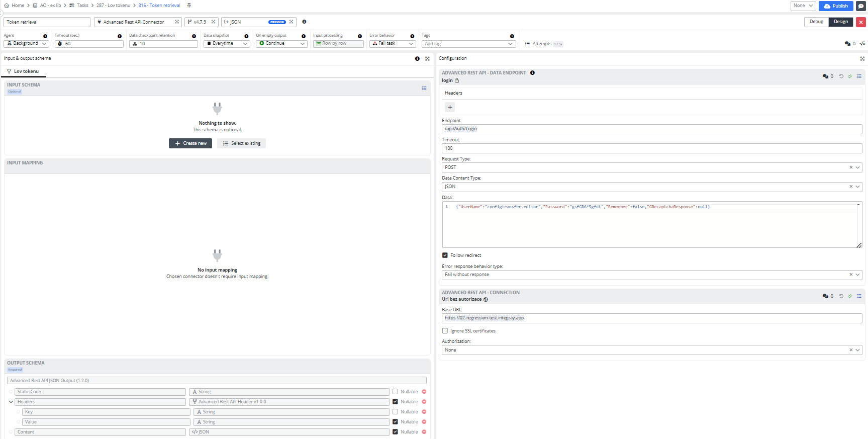Click Create new schema button
This screenshot has height=439, width=868.
pos(190,143)
